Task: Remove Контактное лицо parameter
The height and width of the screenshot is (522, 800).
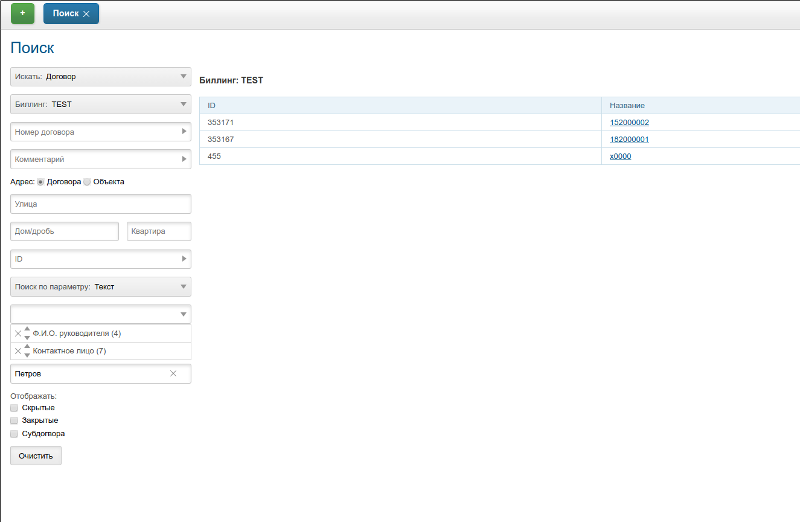Action: click(17, 352)
